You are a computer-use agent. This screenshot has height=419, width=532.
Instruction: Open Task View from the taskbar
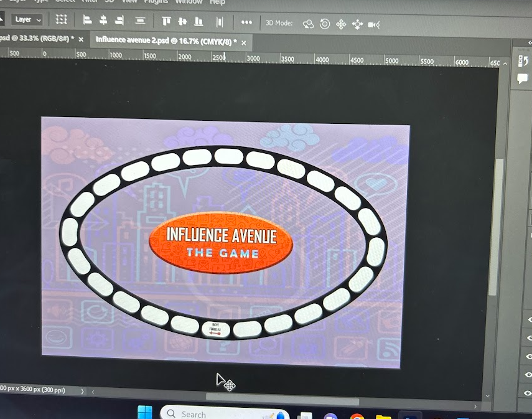coord(305,416)
